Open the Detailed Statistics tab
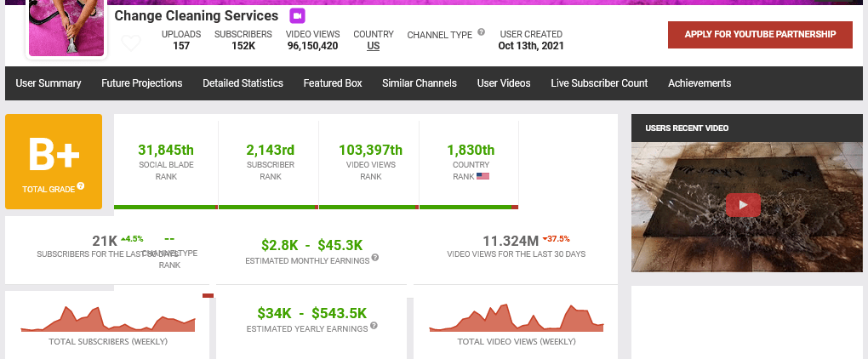 243,83
